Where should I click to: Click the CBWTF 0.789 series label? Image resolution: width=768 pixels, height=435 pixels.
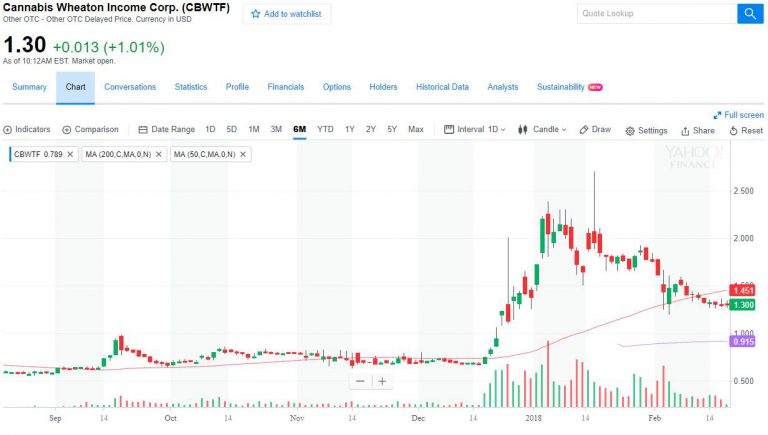point(38,154)
